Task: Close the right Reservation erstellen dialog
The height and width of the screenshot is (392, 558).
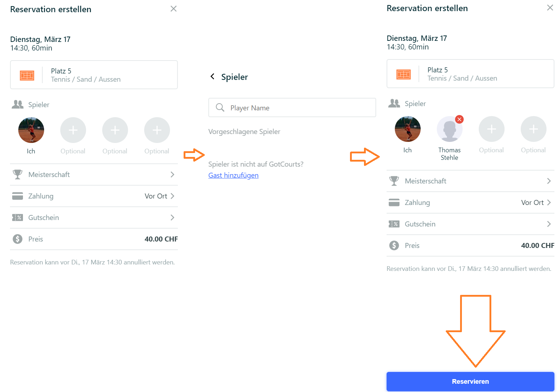Action: click(550, 8)
